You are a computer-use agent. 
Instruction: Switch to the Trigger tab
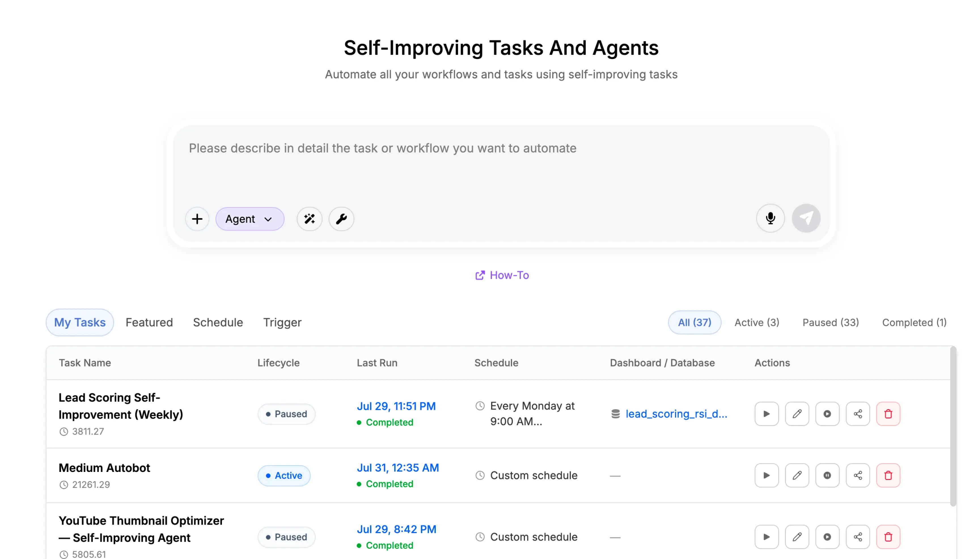click(282, 322)
